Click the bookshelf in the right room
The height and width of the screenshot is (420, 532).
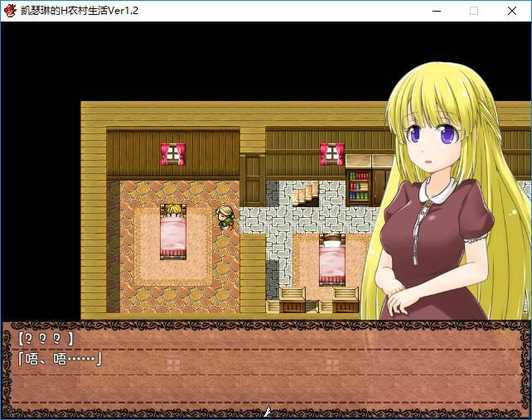pyautogui.click(x=358, y=187)
